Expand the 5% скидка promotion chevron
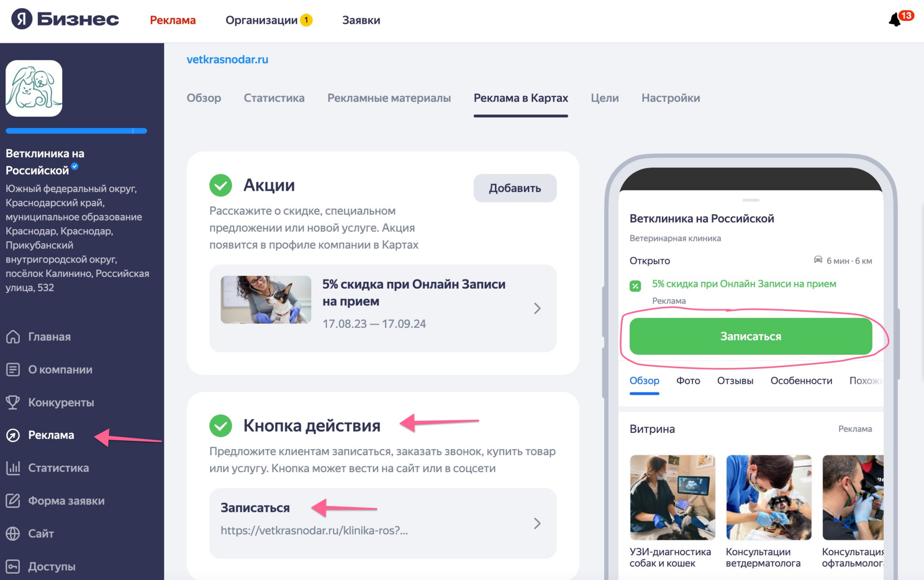The image size is (924, 580). click(537, 308)
